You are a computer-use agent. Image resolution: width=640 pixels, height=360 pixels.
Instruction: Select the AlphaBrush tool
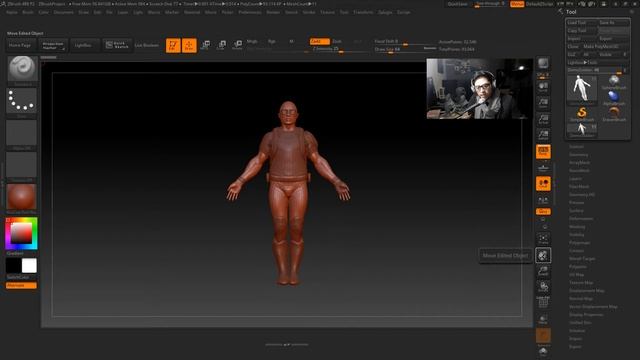tap(614, 98)
